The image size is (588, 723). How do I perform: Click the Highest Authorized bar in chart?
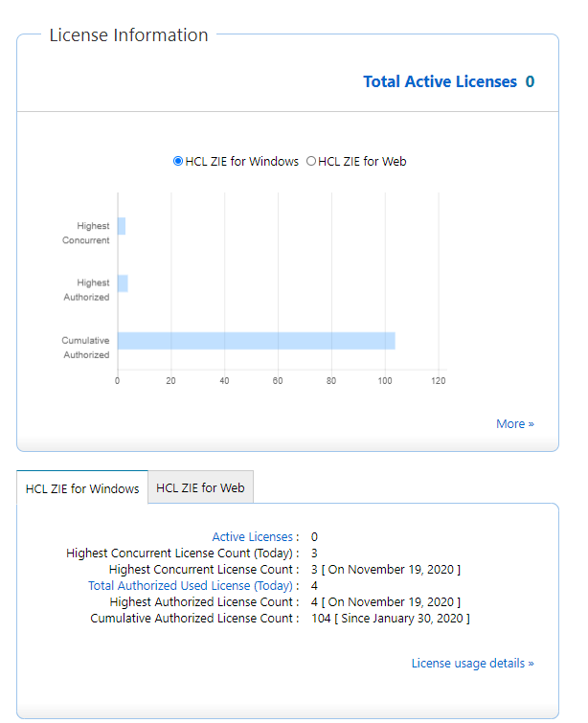coord(123,283)
